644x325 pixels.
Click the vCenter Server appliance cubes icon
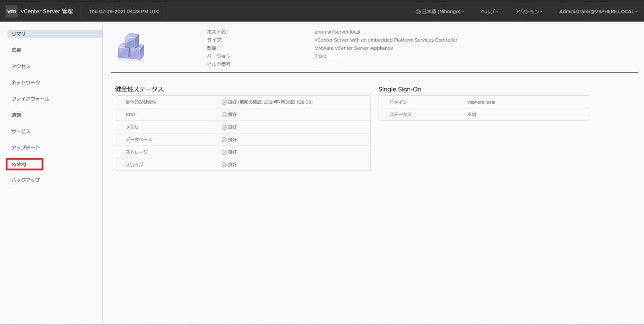tap(131, 47)
